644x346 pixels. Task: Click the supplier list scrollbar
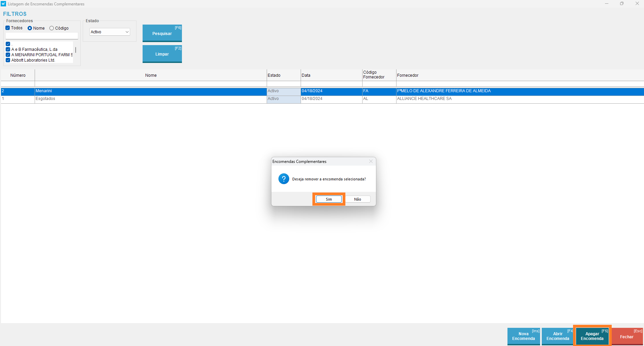pos(76,50)
